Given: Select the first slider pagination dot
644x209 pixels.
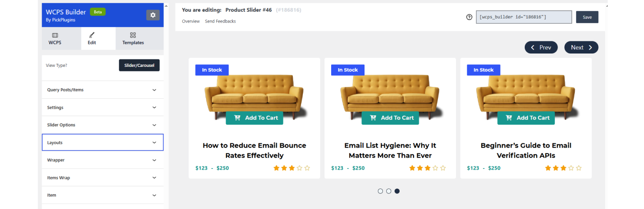Looking at the screenshot, I should click(380, 191).
